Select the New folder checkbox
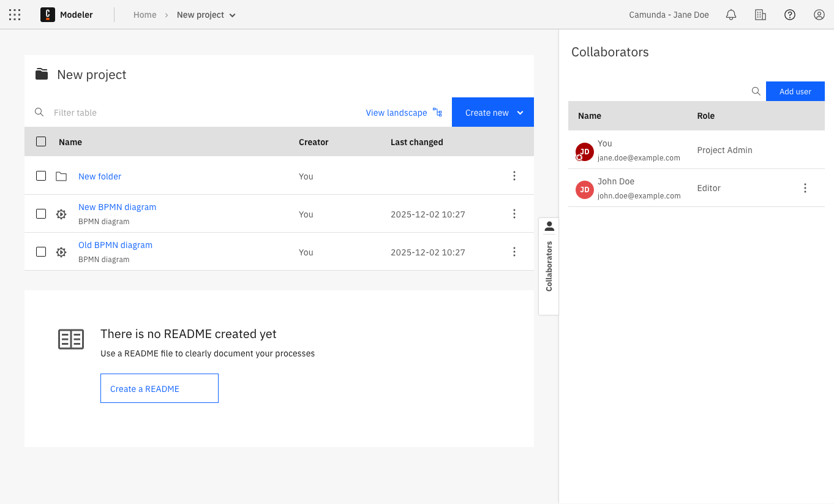The width and height of the screenshot is (834, 504). tap(41, 176)
